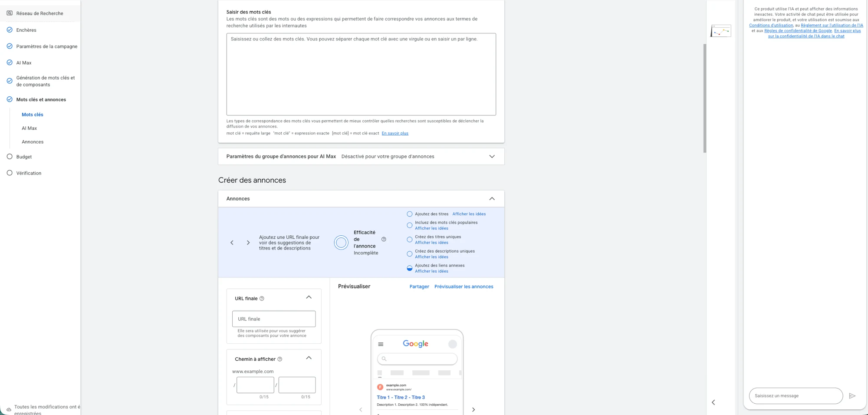Image resolution: width=868 pixels, height=415 pixels.
Task: Click the chart thumbnail in side rail
Action: [721, 31]
